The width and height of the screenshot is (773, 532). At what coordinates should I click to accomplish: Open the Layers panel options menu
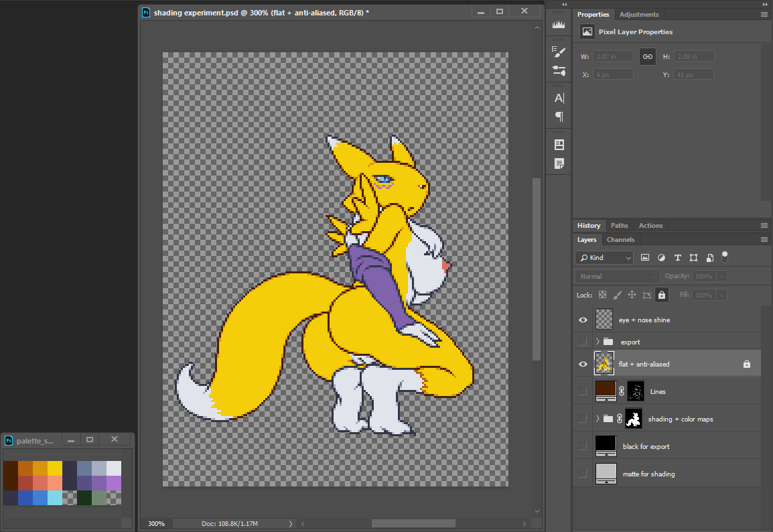[x=764, y=240]
